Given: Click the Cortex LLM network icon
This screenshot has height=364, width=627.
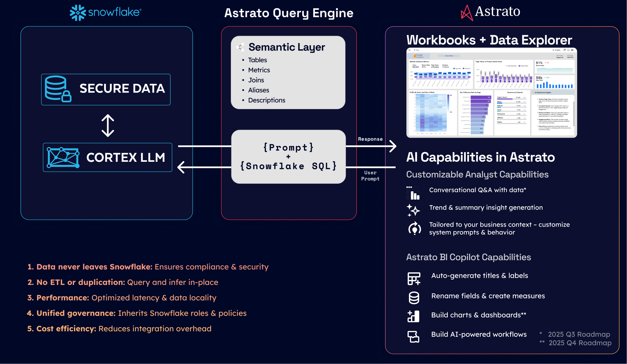Looking at the screenshot, I should click(x=63, y=157).
